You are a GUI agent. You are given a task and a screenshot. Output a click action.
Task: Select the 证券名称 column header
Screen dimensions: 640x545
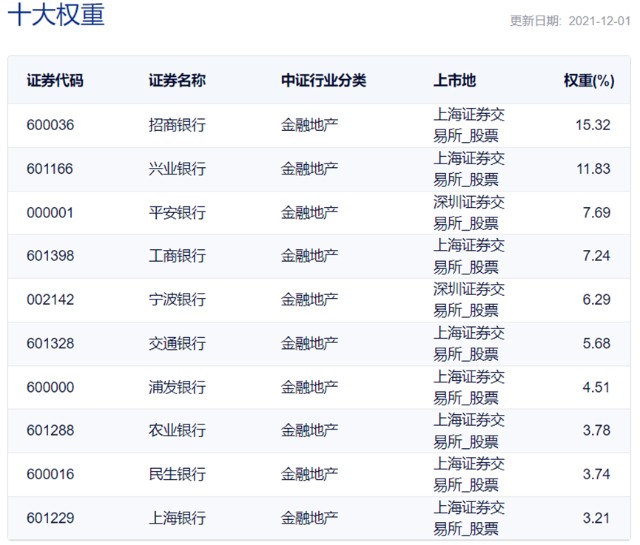coord(177,80)
